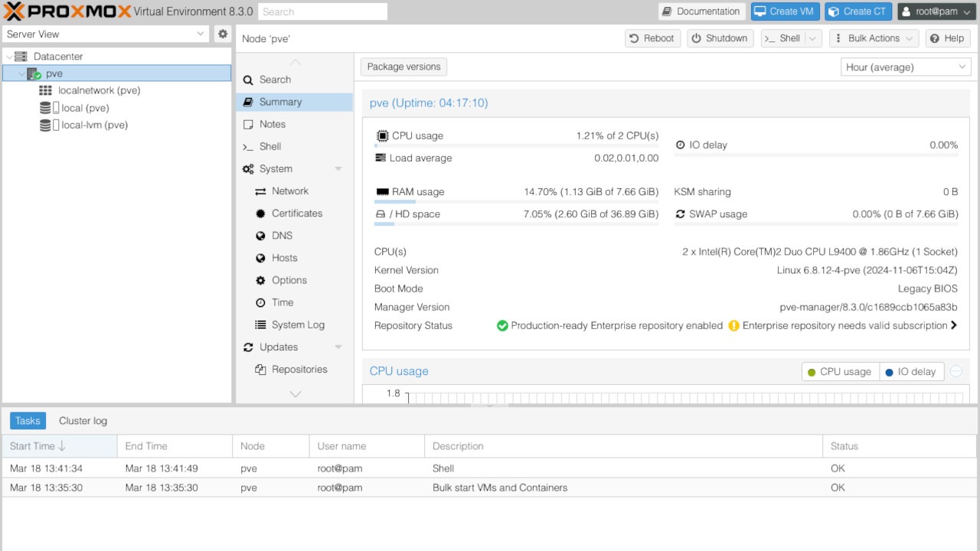Click the Documentation button
This screenshot has width=980, height=551.
tap(702, 11)
